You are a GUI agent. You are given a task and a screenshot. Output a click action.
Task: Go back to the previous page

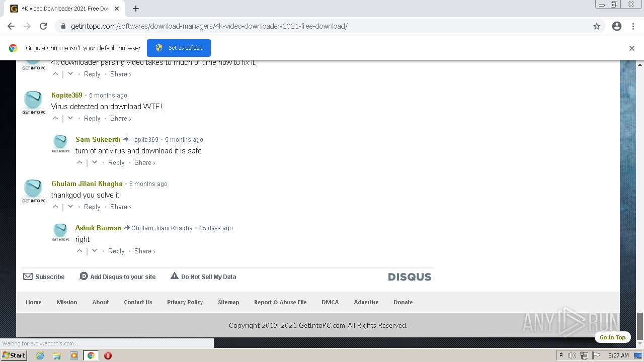[11, 26]
